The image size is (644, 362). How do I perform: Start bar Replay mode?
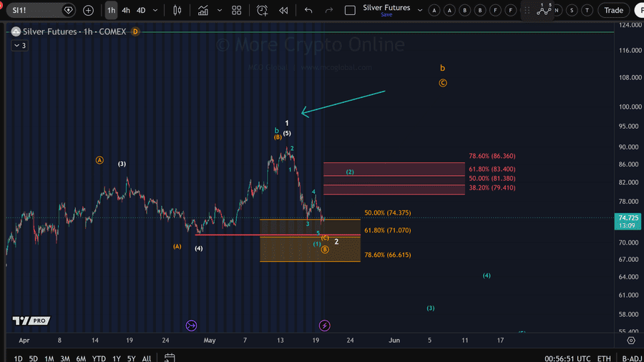coord(283,10)
